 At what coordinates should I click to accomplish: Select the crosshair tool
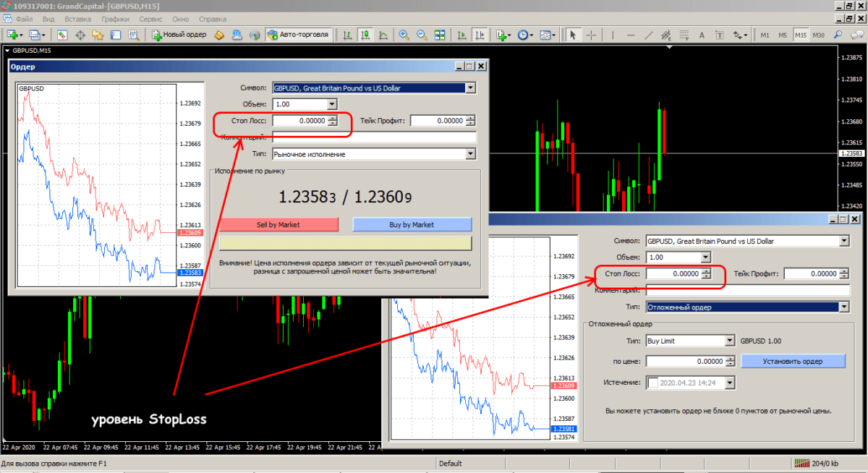(591, 34)
